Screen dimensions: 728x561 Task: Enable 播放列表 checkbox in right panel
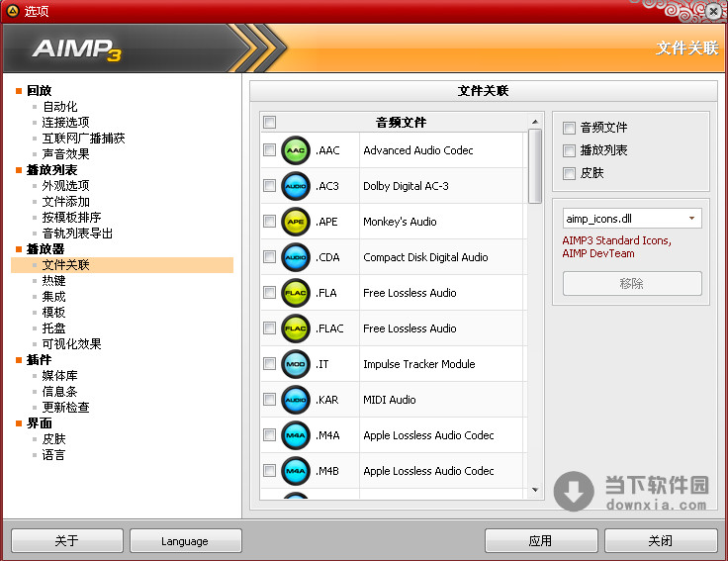569,150
